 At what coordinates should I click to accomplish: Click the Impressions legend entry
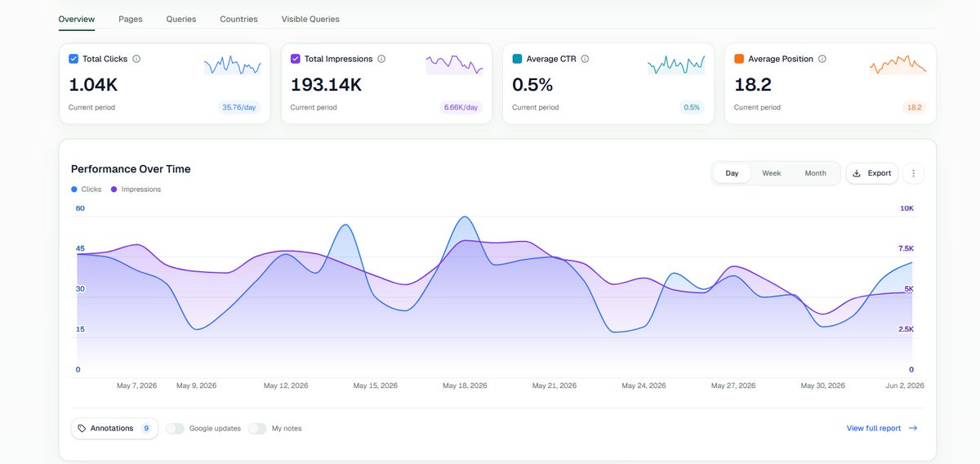pyautogui.click(x=136, y=190)
